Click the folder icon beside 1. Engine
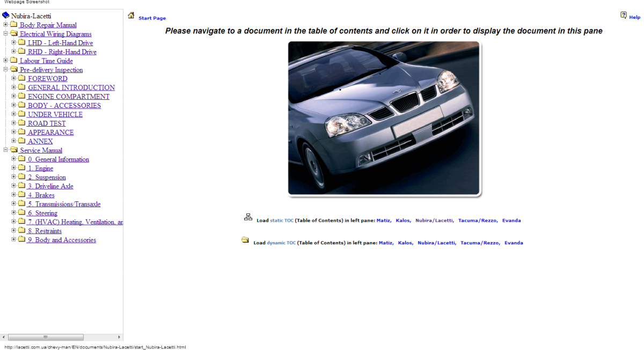The image size is (644, 350). tap(22, 168)
